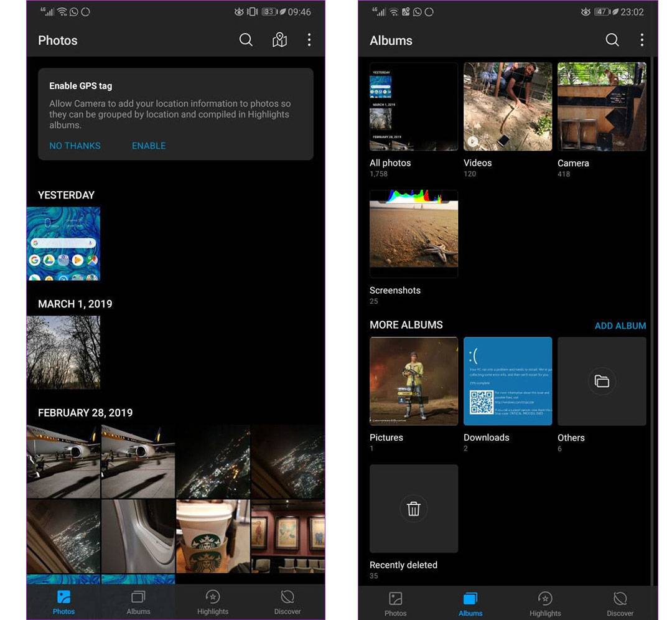The height and width of the screenshot is (620, 672).
Task: Tap ADD ALBUM link
Action: coord(620,326)
